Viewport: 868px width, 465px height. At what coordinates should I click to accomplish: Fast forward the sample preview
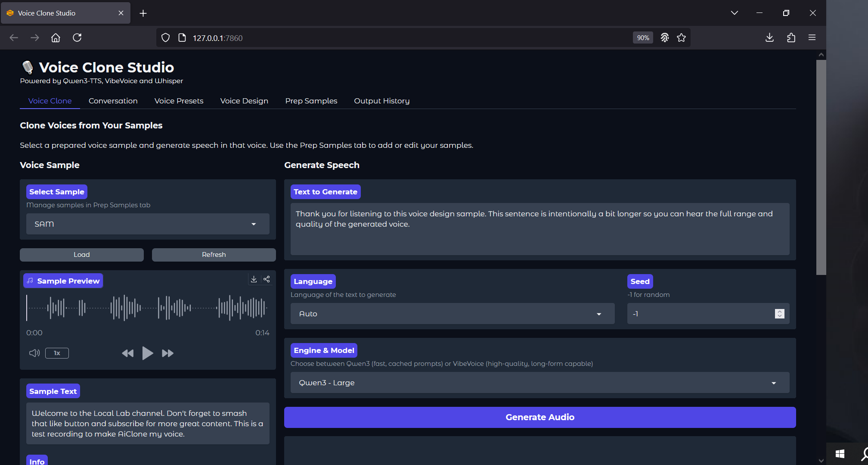click(x=167, y=353)
